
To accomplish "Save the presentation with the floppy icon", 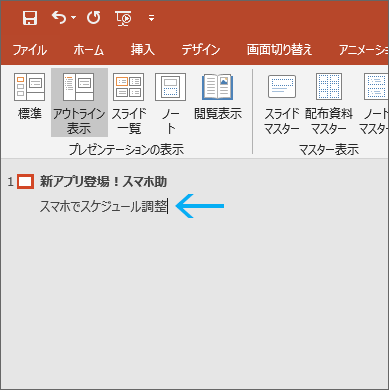I will [x=30, y=18].
